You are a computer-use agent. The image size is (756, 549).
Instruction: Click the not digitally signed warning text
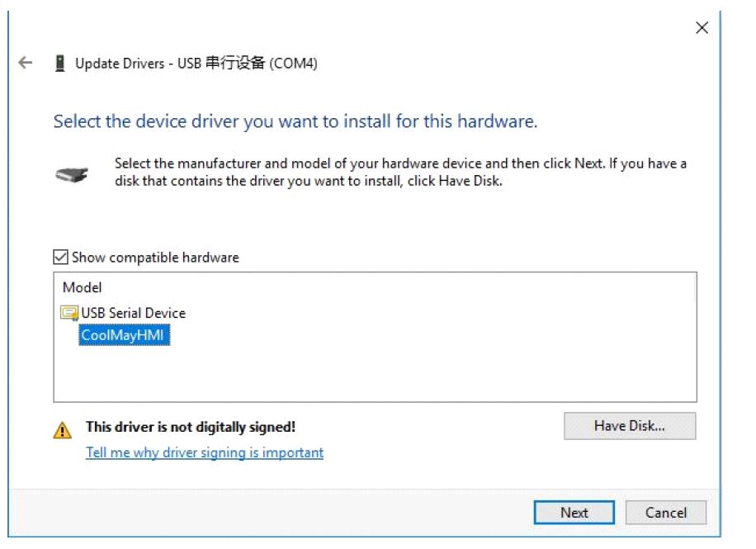click(191, 427)
